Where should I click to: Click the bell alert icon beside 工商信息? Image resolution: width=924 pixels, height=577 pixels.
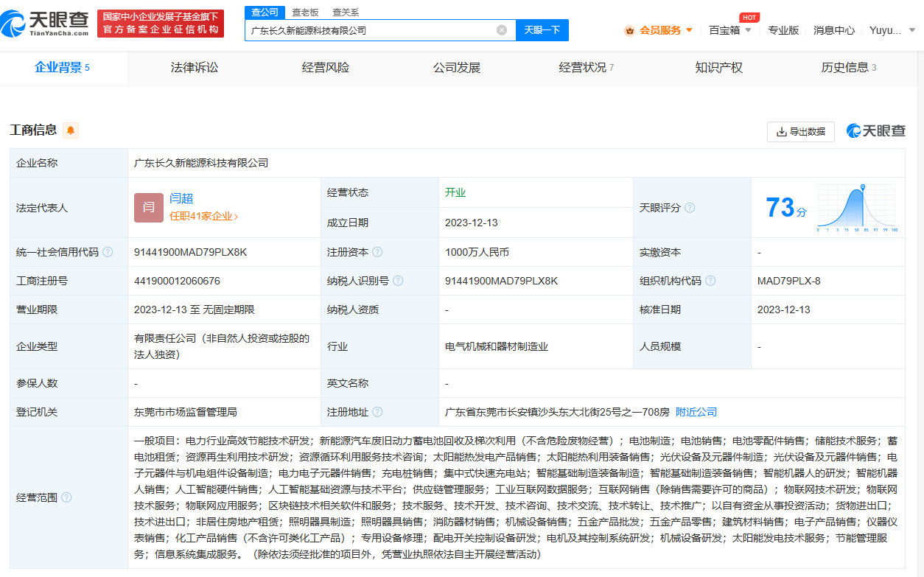(71, 130)
